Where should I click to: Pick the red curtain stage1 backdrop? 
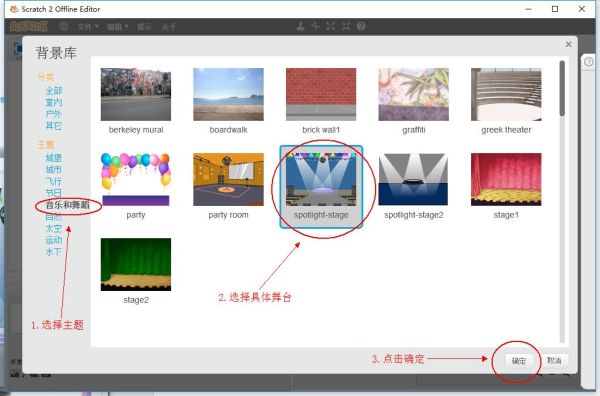[506, 179]
